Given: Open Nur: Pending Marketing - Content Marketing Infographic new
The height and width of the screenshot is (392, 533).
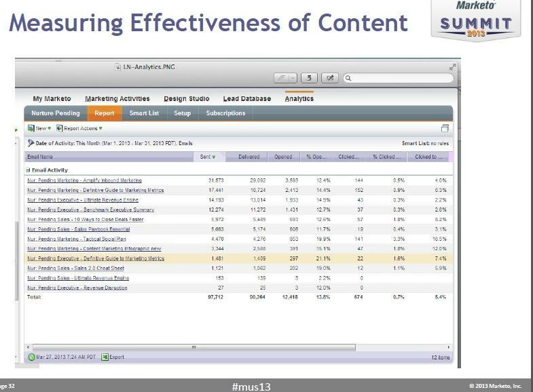Looking at the screenshot, I should tap(94, 249).
